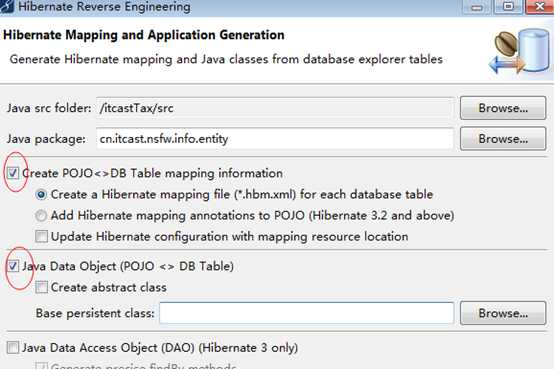Click the Generate Hibernate mapping description text

[226, 59]
